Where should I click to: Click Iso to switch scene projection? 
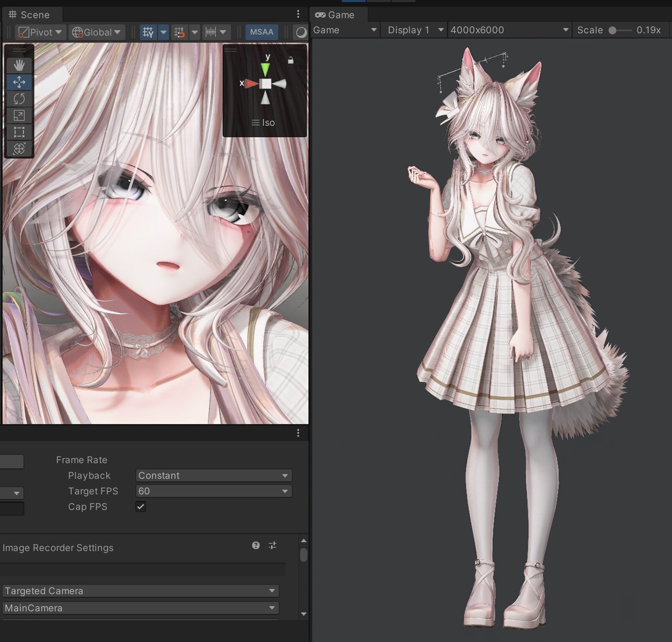point(264,122)
